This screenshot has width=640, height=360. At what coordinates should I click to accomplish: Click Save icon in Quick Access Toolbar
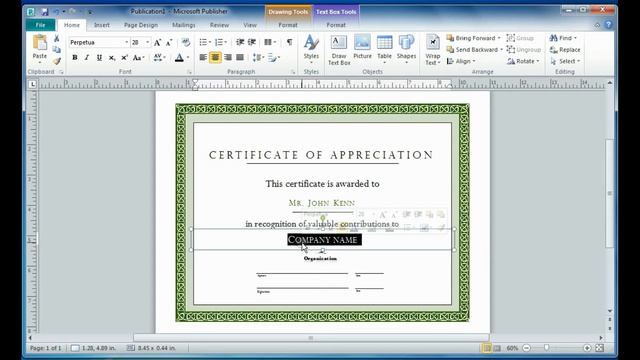click(x=44, y=11)
